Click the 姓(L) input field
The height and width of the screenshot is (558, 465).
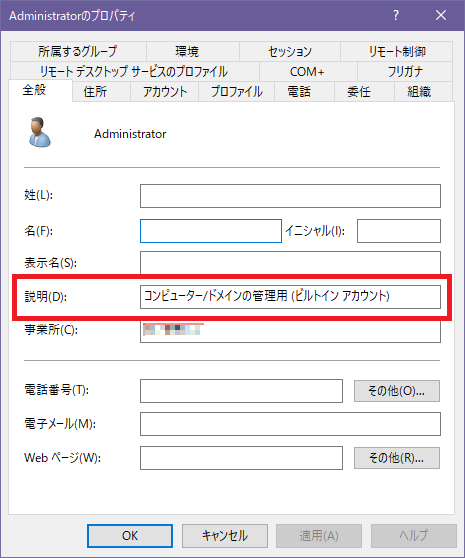[x=290, y=196]
